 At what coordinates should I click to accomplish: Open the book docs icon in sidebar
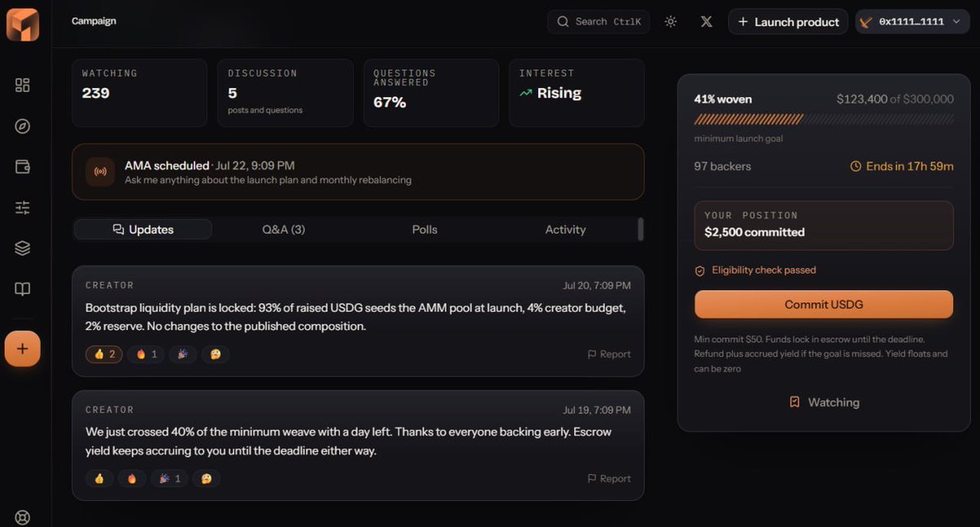pos(23,289)
